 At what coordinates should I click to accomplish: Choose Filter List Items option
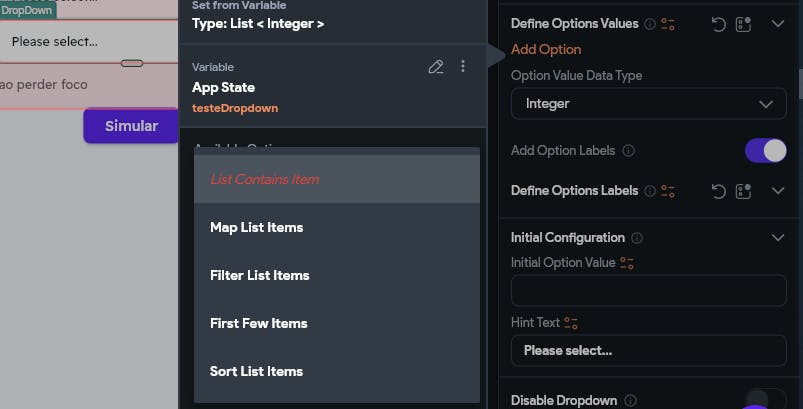tap(260, 275)
